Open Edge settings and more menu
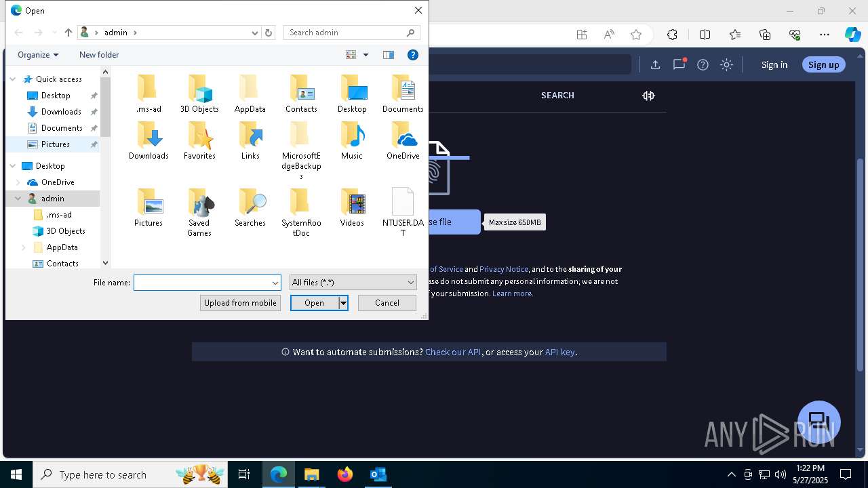This screenshot has height=488, width=868. [x=825, y=35]
